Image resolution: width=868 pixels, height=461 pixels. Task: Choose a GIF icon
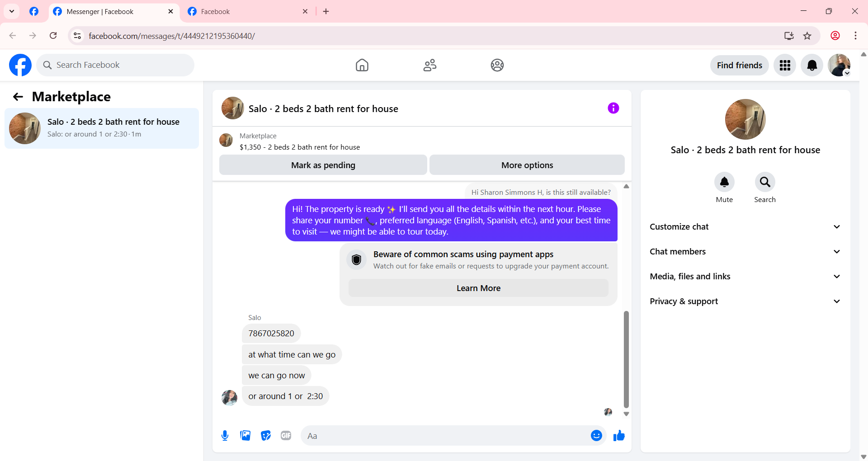tap(286, 436)
